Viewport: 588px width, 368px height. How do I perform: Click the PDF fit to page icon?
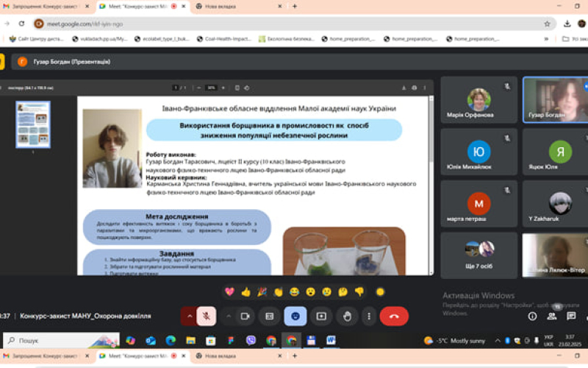[237, 88]
